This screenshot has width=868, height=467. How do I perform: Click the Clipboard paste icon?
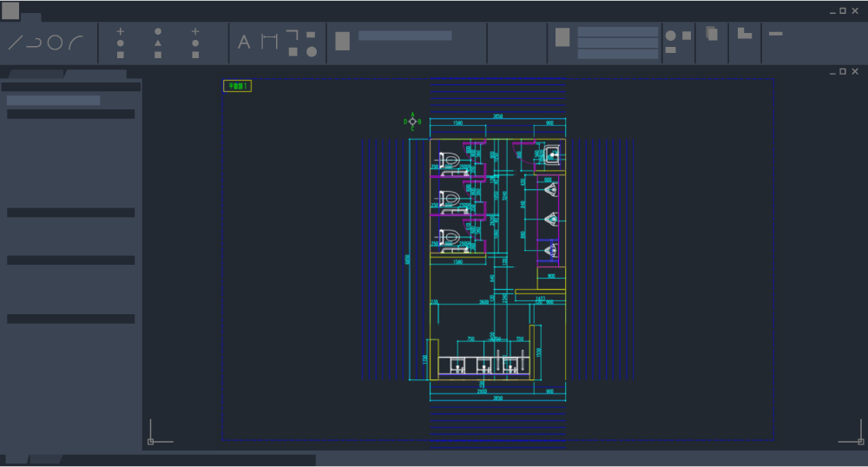711,34
